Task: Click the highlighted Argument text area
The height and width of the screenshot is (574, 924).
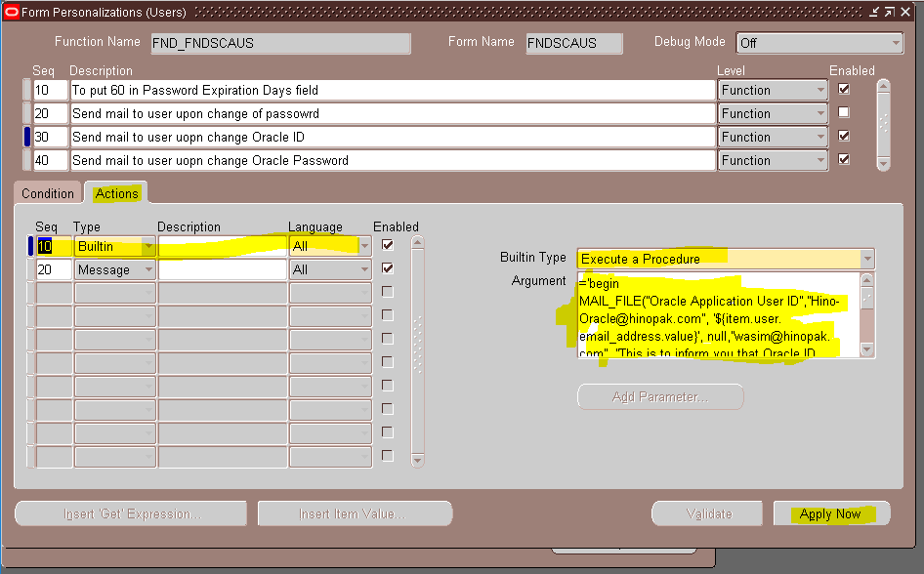Action: (x=723, y=312)
